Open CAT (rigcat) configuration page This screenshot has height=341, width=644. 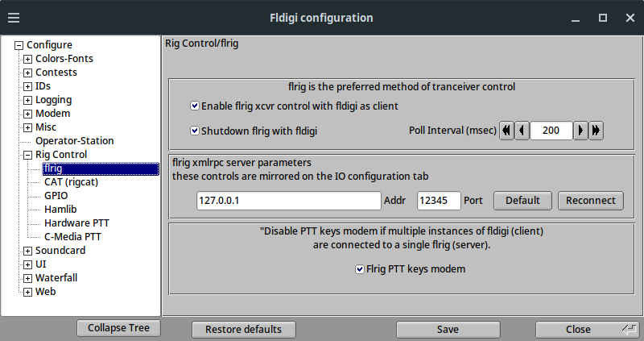tap(70, 182)
